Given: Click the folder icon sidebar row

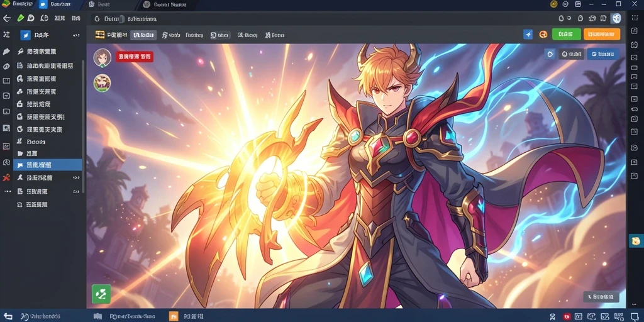Looking at the screenshot, I should coord(48,153).
